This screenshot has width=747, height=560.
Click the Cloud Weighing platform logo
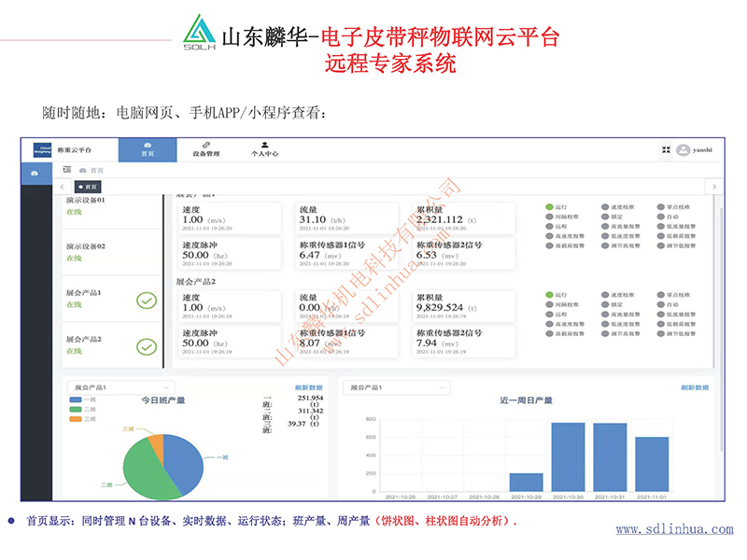pyautogui.click(x=42, y=149)
